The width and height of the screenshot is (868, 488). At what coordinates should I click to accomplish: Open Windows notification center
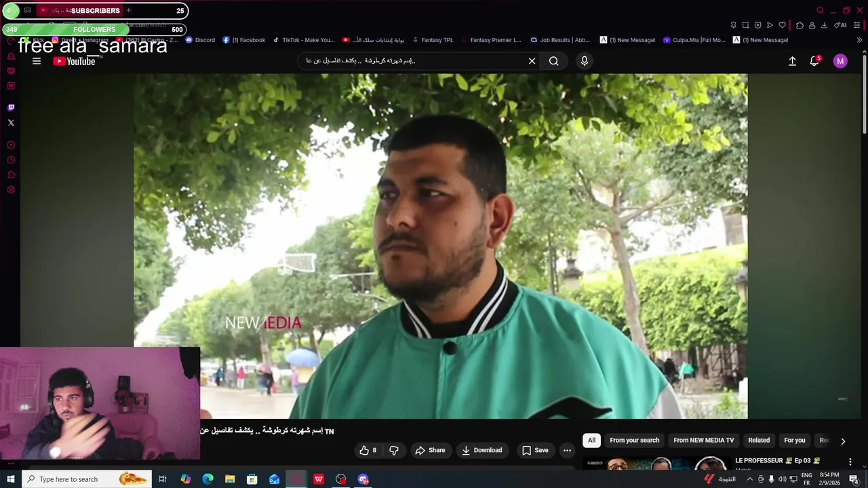pos(854,479)
